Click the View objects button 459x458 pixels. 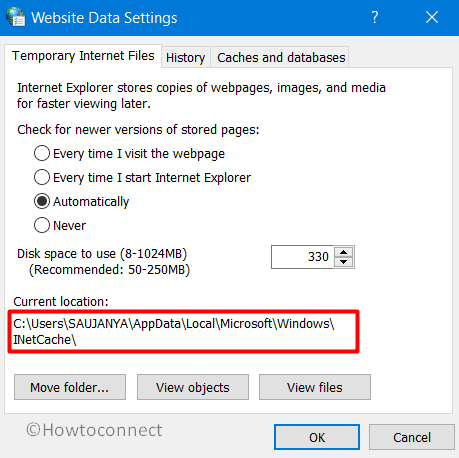tap(193, 387)
